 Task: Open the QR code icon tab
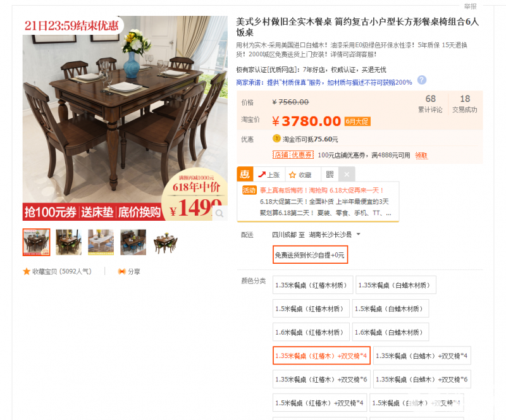point(330,175)
